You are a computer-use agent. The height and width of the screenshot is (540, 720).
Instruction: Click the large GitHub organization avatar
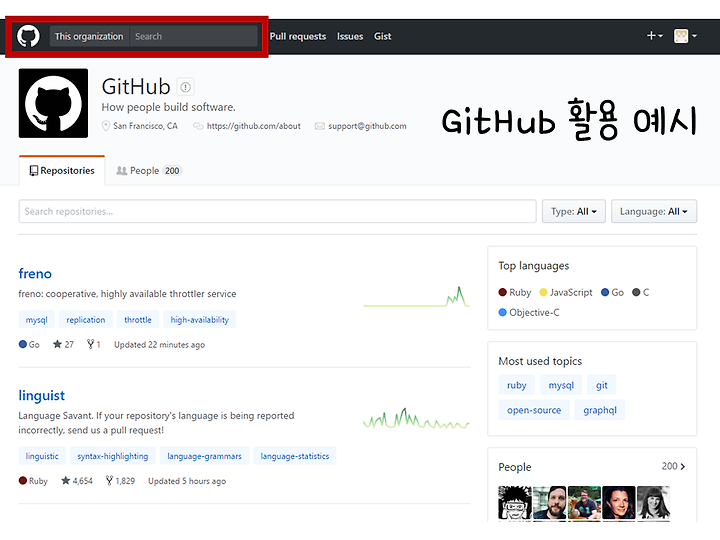tap(53, 103)
